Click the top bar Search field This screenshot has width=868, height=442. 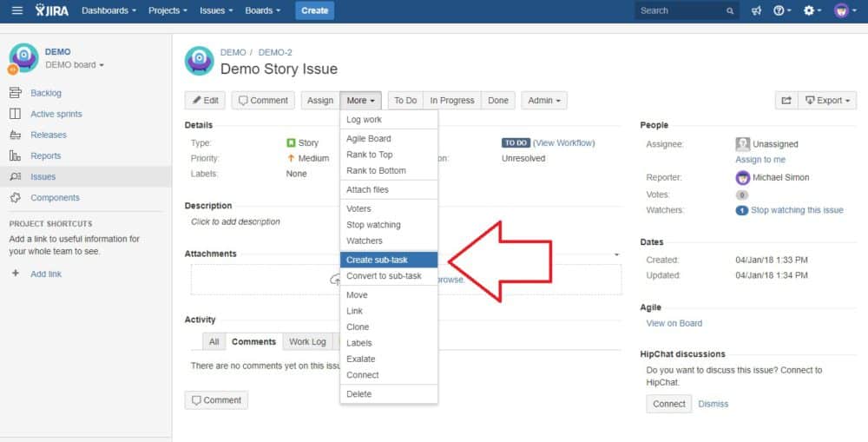click(687, 10)
